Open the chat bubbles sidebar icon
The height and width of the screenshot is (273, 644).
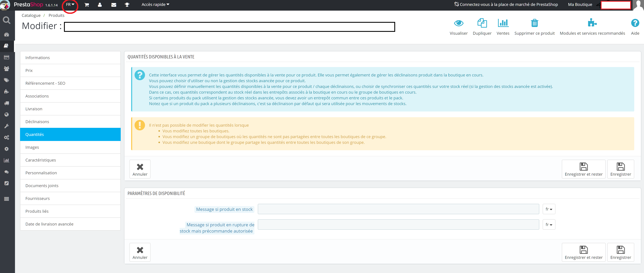7,172
